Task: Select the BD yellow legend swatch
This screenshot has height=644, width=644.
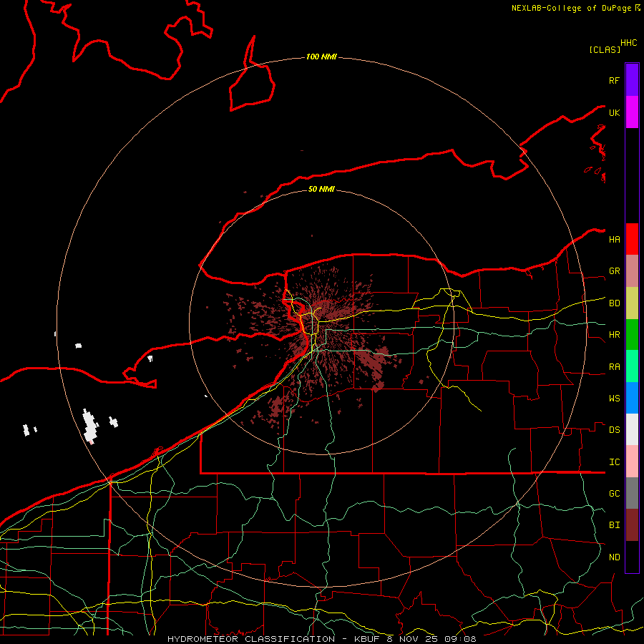Action: [632, 303]
